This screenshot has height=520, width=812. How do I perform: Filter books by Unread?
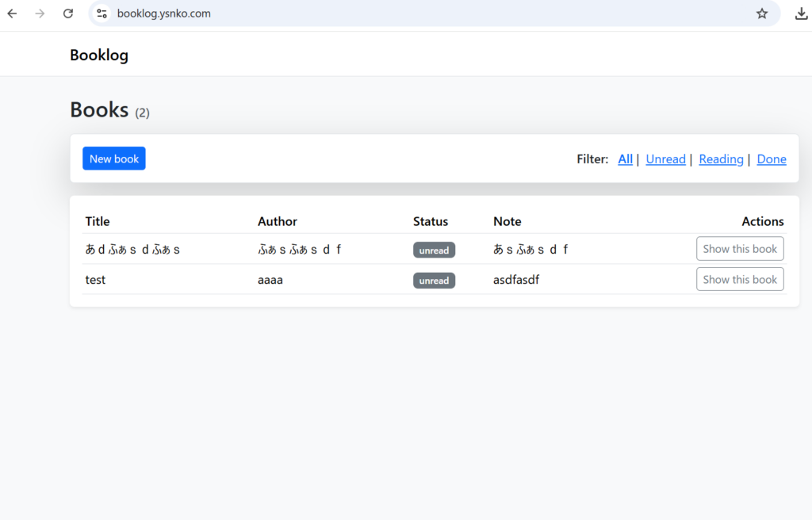coord(665,159)
